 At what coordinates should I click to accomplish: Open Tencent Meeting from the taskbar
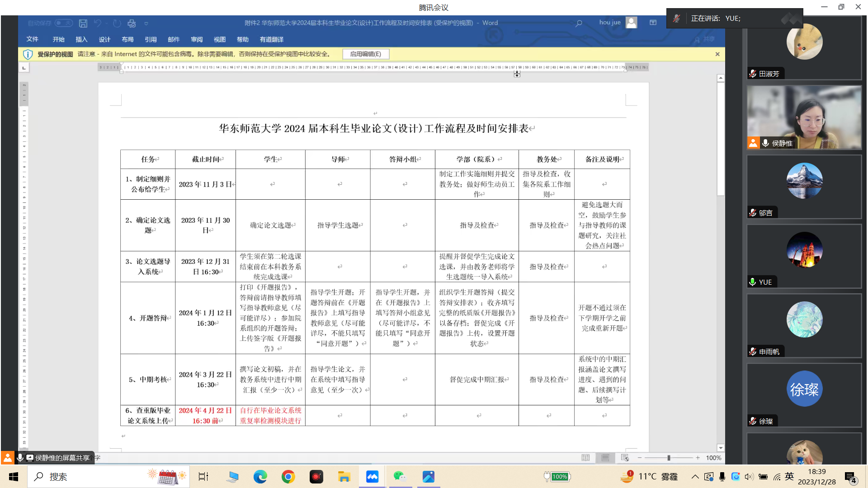click(372, 476)
